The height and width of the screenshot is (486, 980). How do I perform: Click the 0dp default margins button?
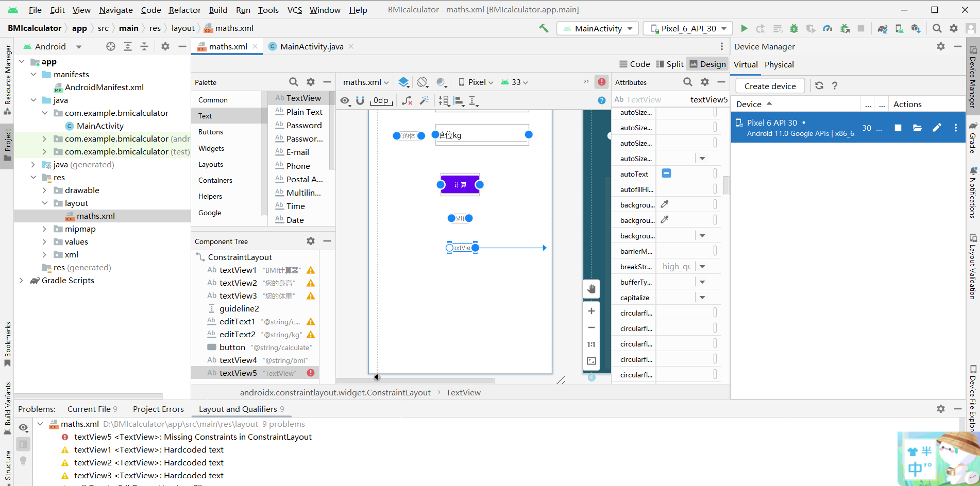click(381, 100)
